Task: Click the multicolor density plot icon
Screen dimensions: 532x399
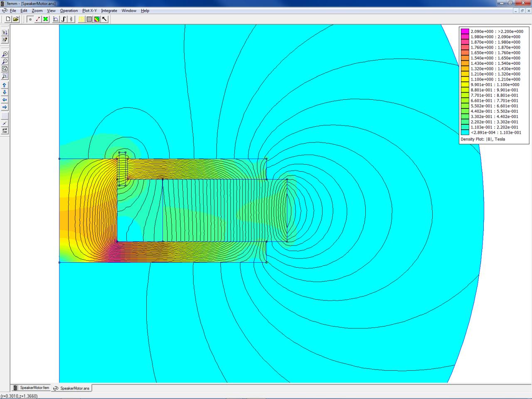Action: pos(97,19)
